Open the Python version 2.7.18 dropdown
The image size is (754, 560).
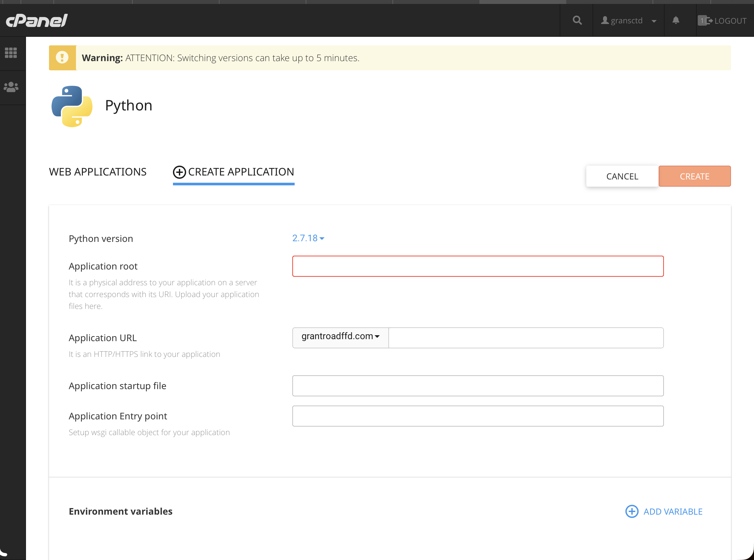[x=308, y=238]
